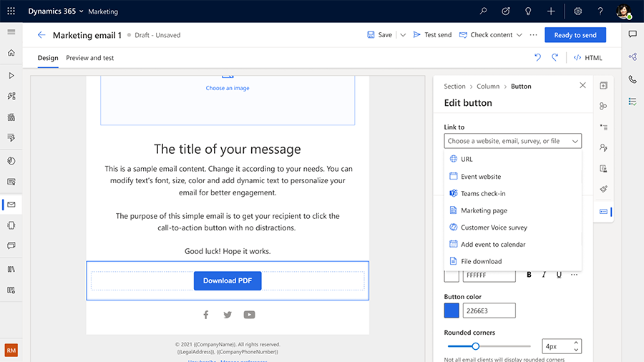This screenshot has height=362, width=644.
Task: Toggle underline formatting for button text
Action: [x=559, y=275]
